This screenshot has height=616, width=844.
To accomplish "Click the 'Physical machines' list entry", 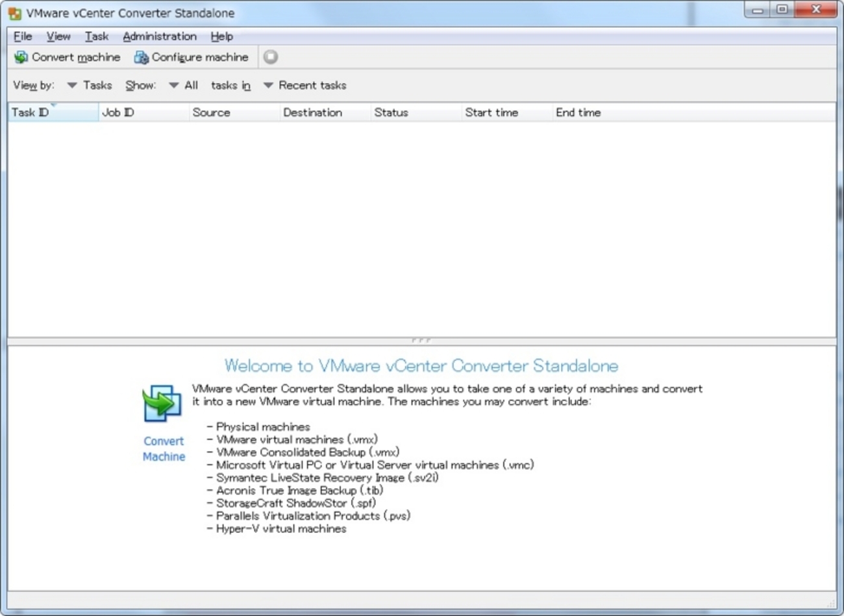I will [258, 426].
